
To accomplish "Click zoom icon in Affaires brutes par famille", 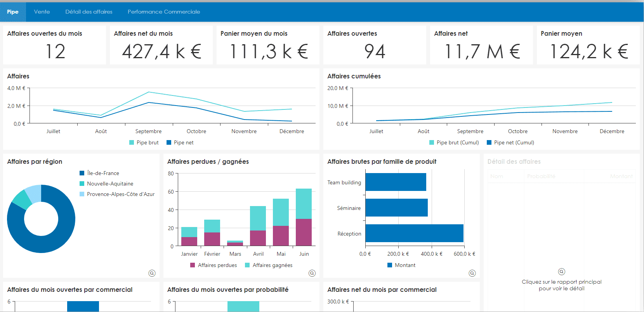I will point(472,273).
